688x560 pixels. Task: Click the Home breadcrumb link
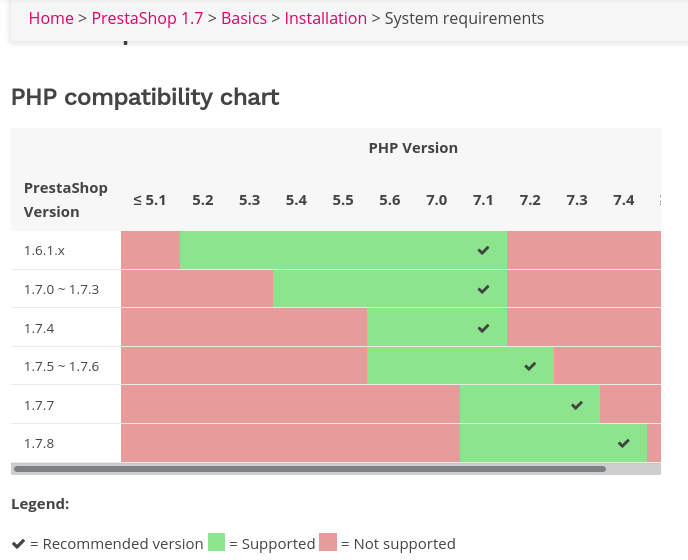51,18
